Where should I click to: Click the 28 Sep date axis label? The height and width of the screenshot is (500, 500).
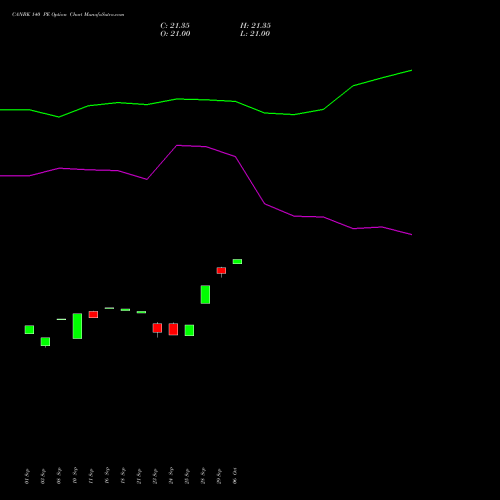pyautogui.click(x=203, y=476)
